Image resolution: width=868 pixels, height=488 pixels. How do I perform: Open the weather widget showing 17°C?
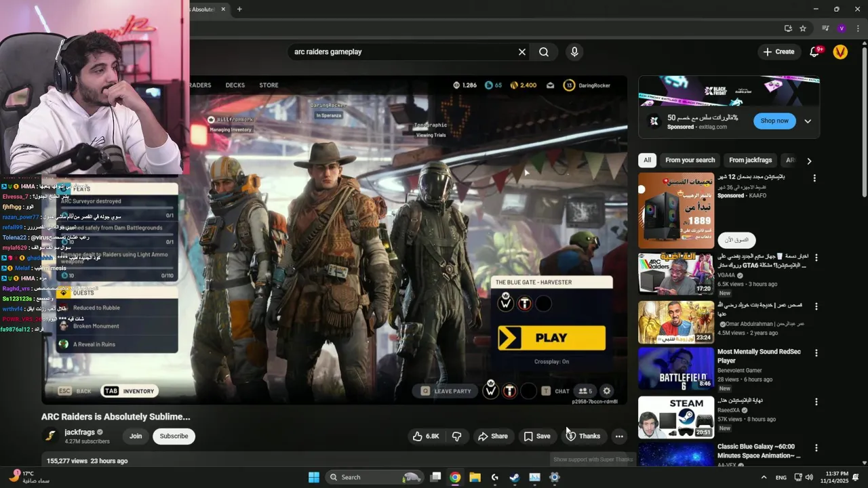pos(28,477)
